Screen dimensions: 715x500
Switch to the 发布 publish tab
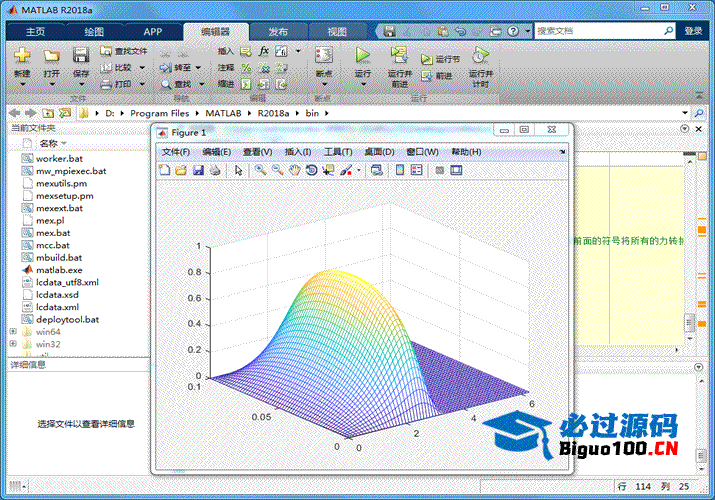click(x=278, y=31)
